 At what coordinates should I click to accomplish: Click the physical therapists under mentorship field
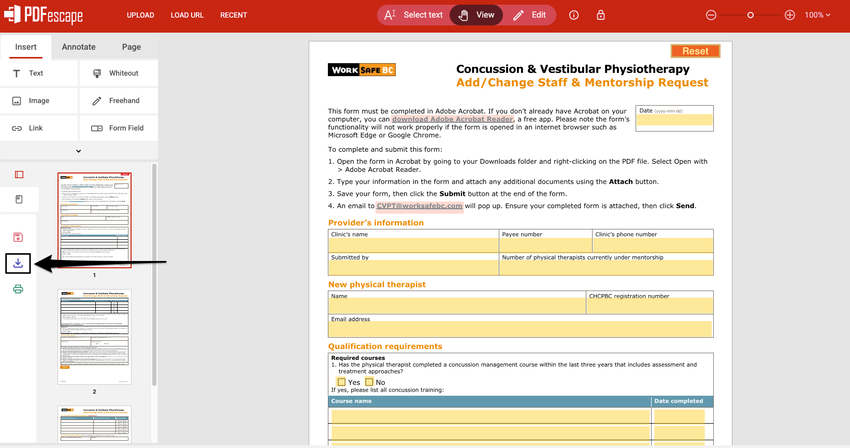pos(606,267)
